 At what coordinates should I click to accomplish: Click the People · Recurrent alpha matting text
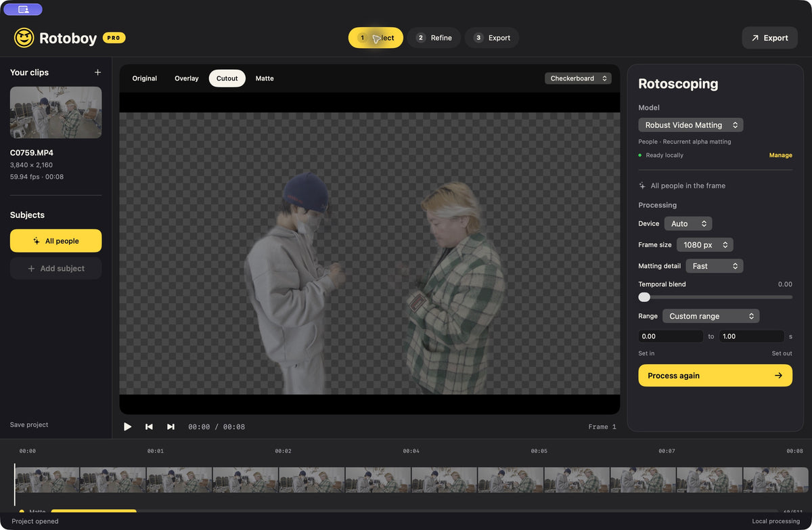pos(685,142)
